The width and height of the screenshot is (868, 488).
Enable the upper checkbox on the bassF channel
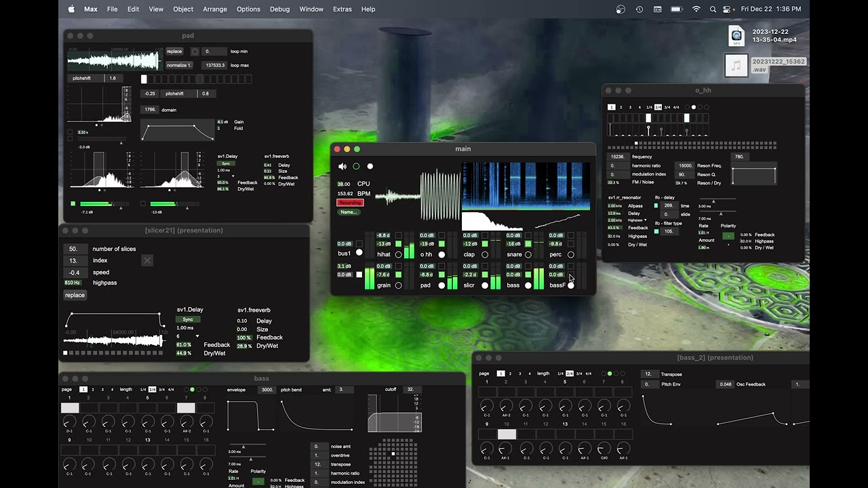click(x=571, y=266)
